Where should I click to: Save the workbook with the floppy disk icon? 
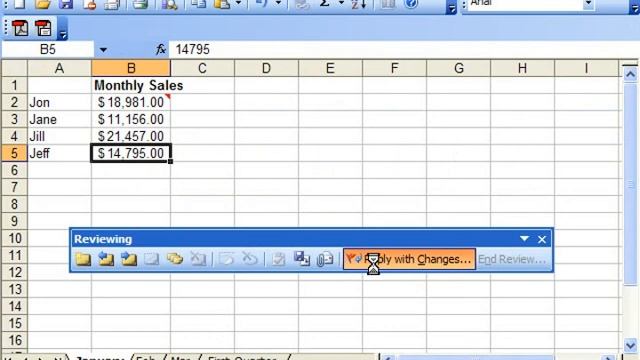pyautogui.click(x=65, y=4)
